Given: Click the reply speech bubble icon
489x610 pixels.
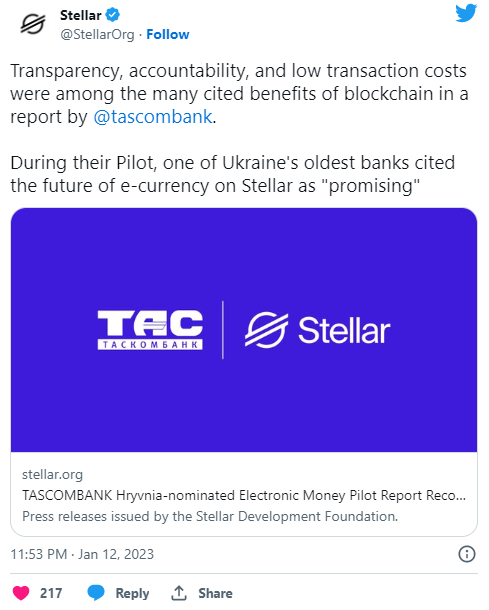Looking at the screenshot, I should pos(96,592).
